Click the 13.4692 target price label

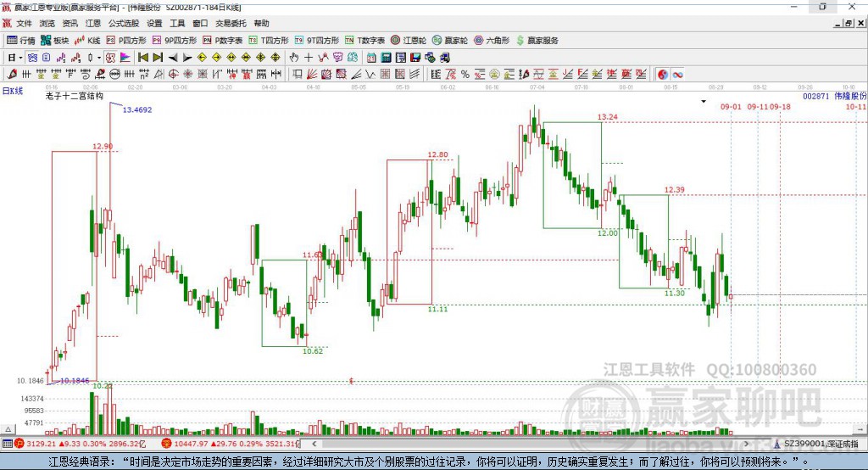[x=137, y=109]
